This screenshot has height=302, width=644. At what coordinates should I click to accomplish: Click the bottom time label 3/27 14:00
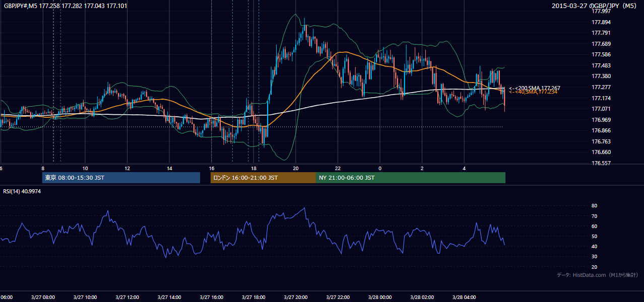(x=169, y=297)
